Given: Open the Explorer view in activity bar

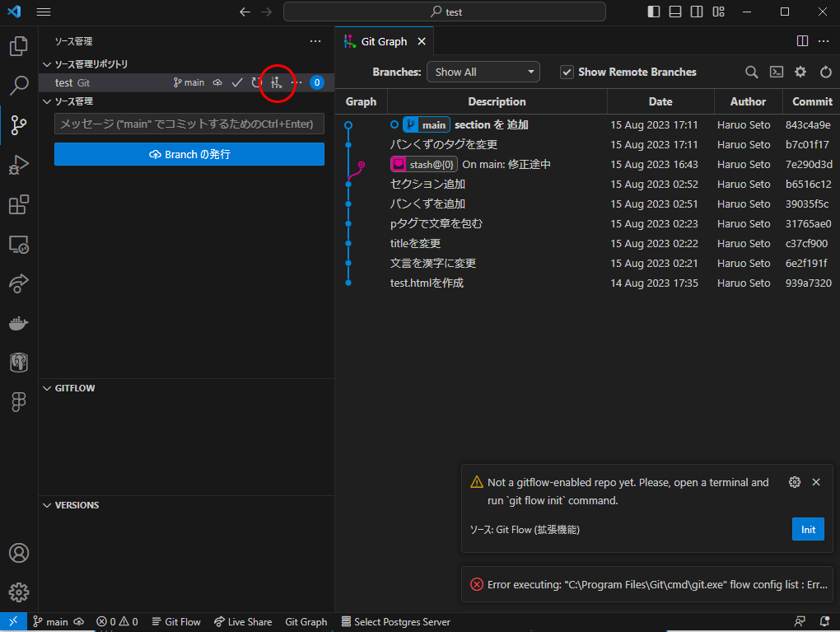Looking at the screenshot, I should tap(19, 46).
